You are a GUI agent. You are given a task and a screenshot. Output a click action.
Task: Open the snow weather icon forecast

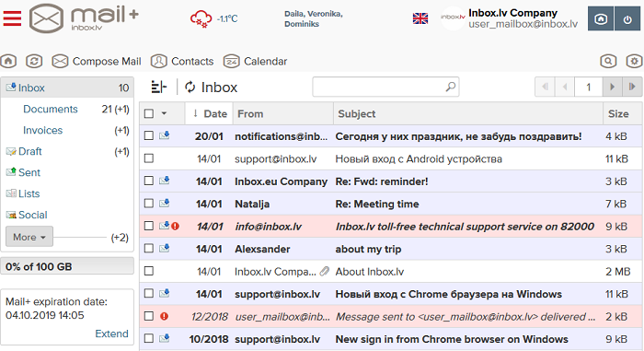(x=201, y=19)
